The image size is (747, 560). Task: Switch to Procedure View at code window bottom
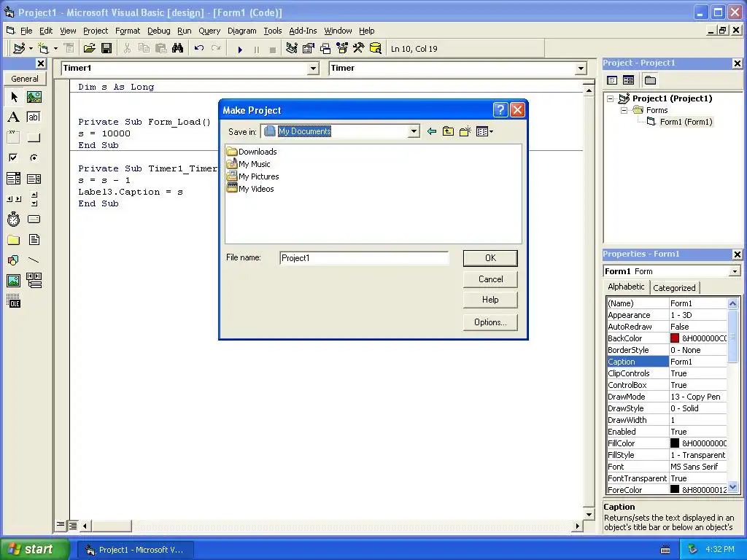tap(61, 525)
